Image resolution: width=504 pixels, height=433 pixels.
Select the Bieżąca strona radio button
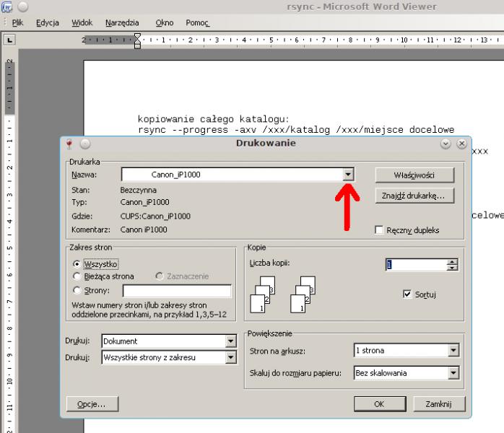[77, 276]
